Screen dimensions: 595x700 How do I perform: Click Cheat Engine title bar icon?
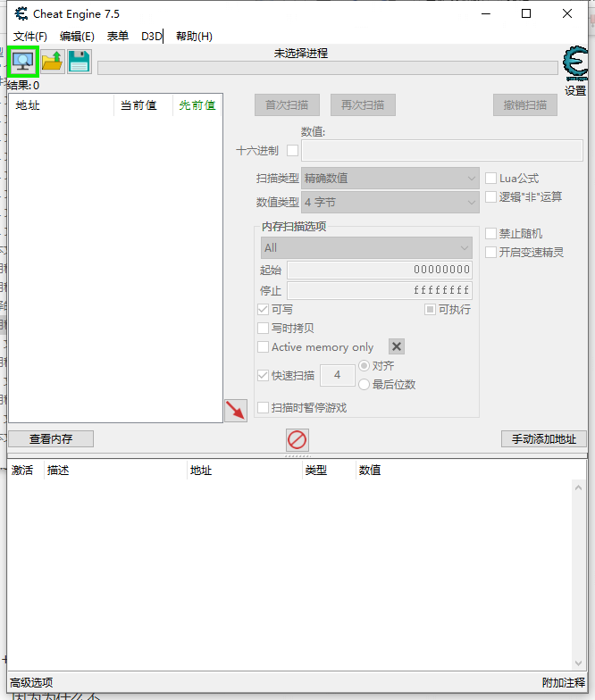pos(21,14)
